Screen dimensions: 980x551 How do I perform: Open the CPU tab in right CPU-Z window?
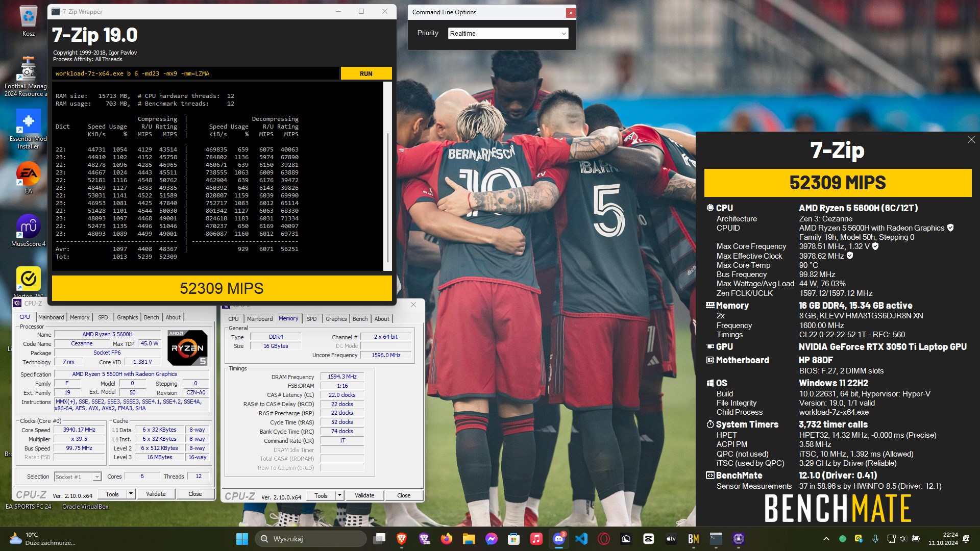(x=233, y=319)
